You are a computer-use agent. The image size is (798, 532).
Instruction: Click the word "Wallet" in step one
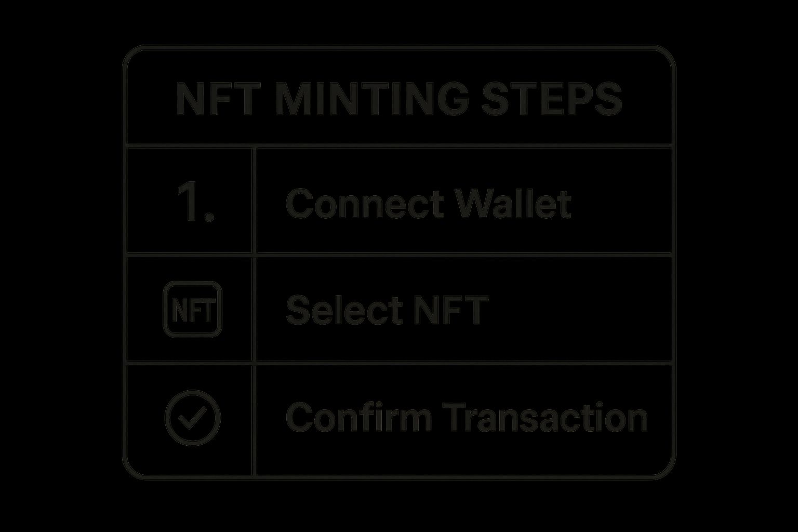tap(513, 203)
